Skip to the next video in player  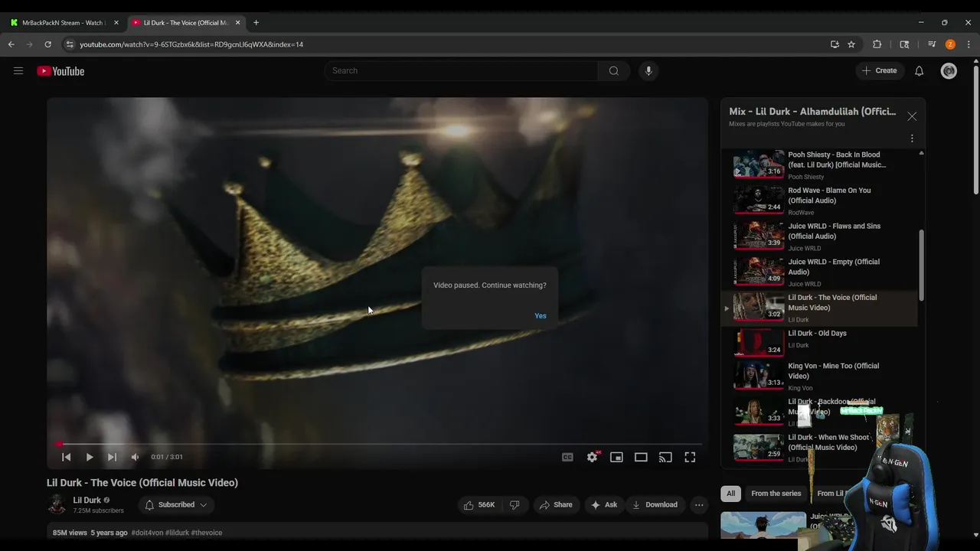(113, 457)
